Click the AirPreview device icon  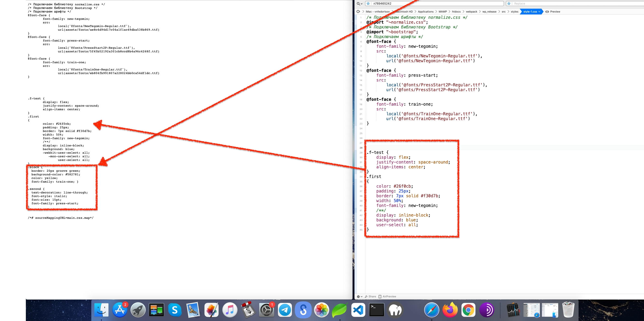click(x=380, y=297)
